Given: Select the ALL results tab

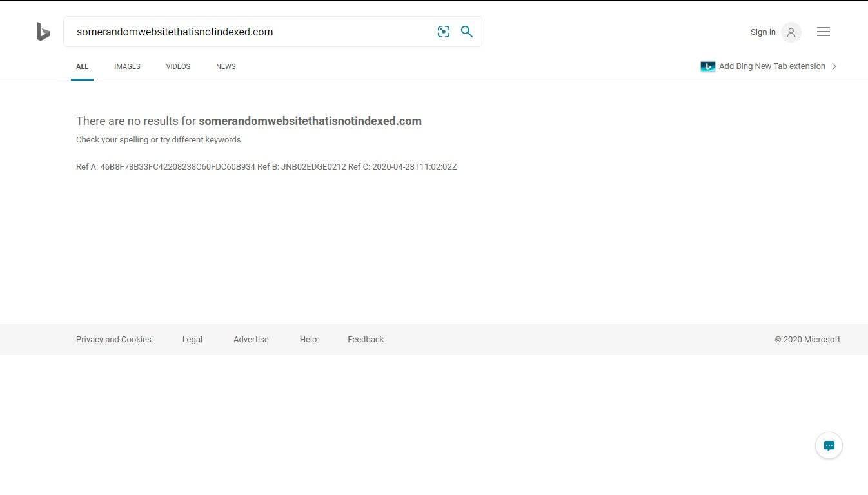Looking at the screenshot, I should click(x=82, y=66).
